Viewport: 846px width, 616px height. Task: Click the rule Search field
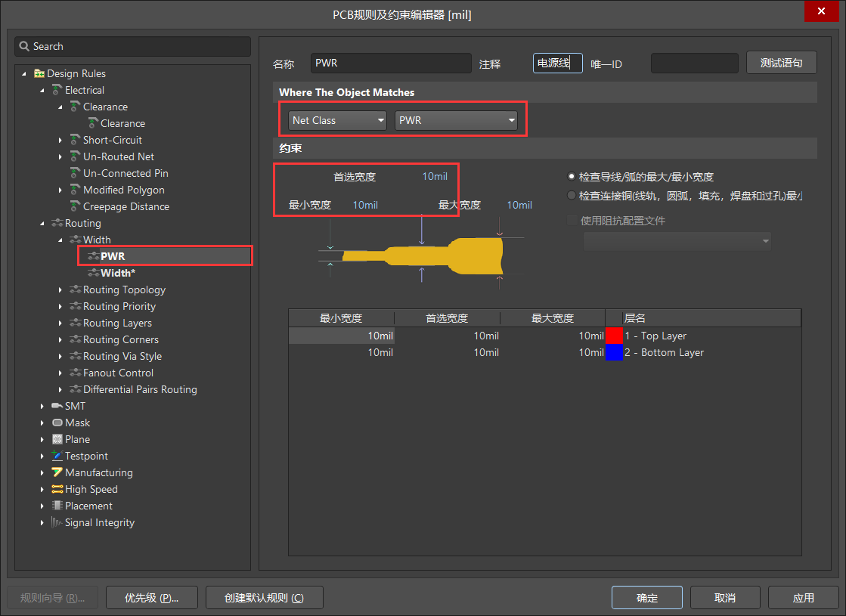click(133, 46)
